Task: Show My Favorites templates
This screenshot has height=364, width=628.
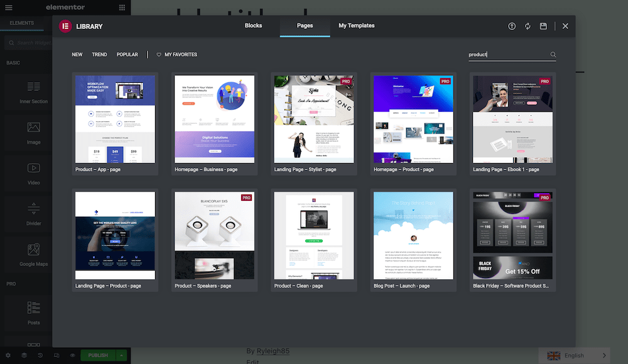Action: 176,55
